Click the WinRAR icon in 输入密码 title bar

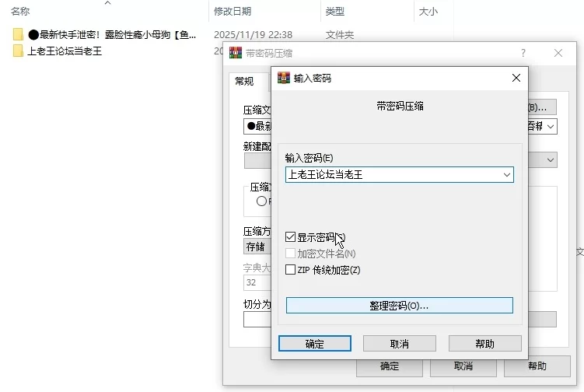click(x=284, y=78)
